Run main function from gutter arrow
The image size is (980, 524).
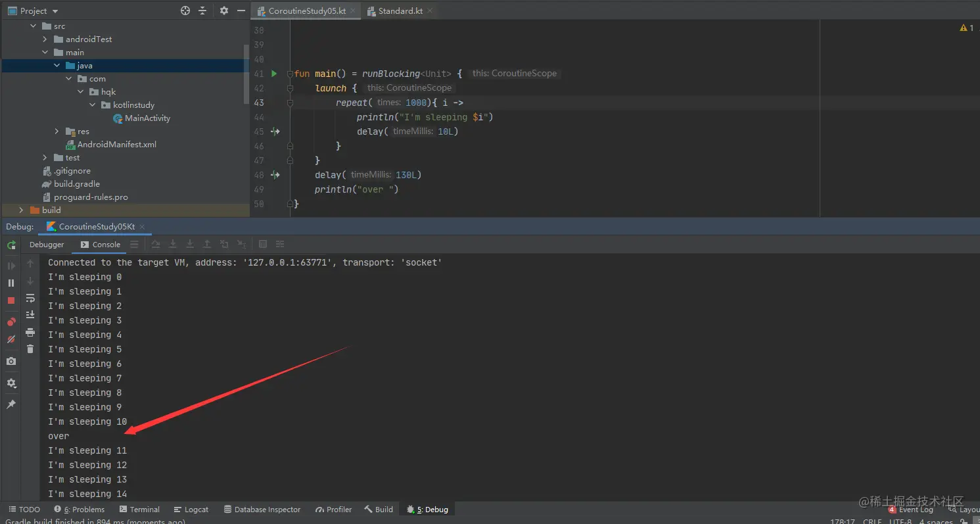click(x=274, y=74)
